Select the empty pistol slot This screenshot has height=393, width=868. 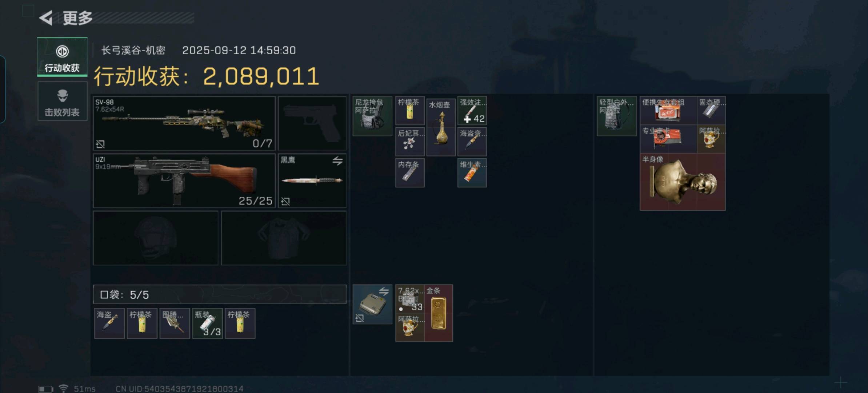pos(312,123)
